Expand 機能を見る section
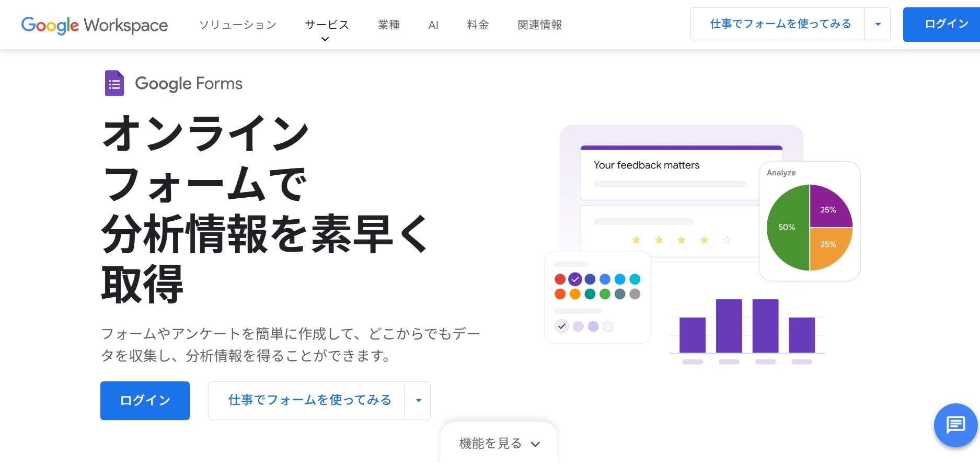 pos(499,443)
